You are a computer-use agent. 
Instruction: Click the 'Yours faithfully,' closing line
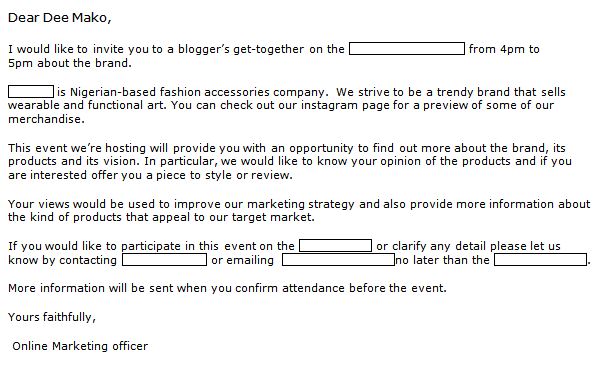coord(52,317)
